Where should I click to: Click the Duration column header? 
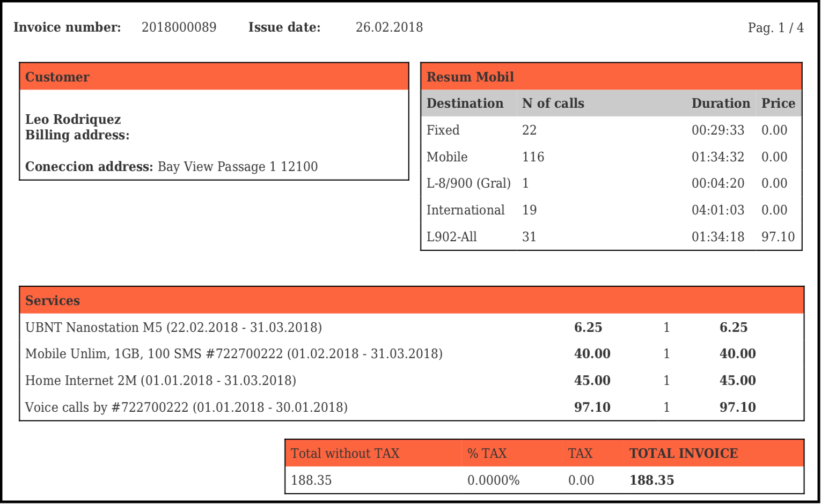click(720, 103)
